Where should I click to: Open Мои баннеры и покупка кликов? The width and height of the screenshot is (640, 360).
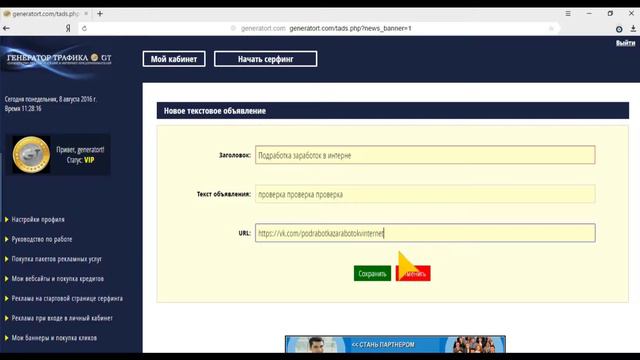pyautogui.click(x=54, y=338)
